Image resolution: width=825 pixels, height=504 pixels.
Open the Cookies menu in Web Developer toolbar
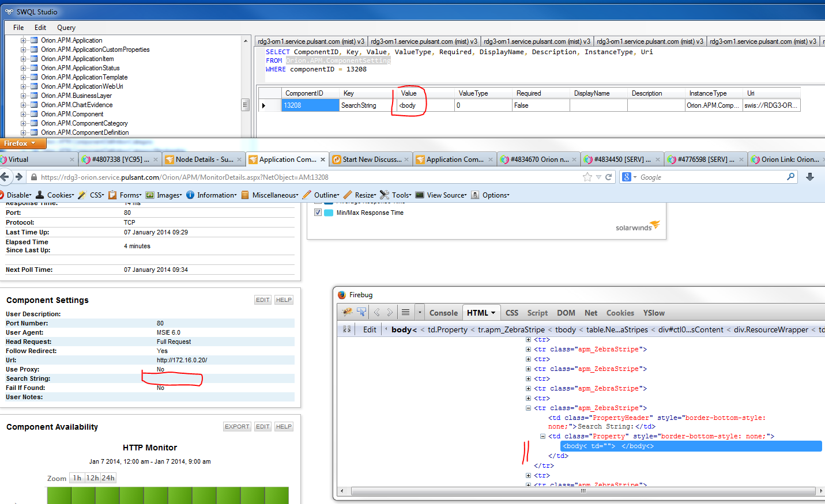point(55,195)
